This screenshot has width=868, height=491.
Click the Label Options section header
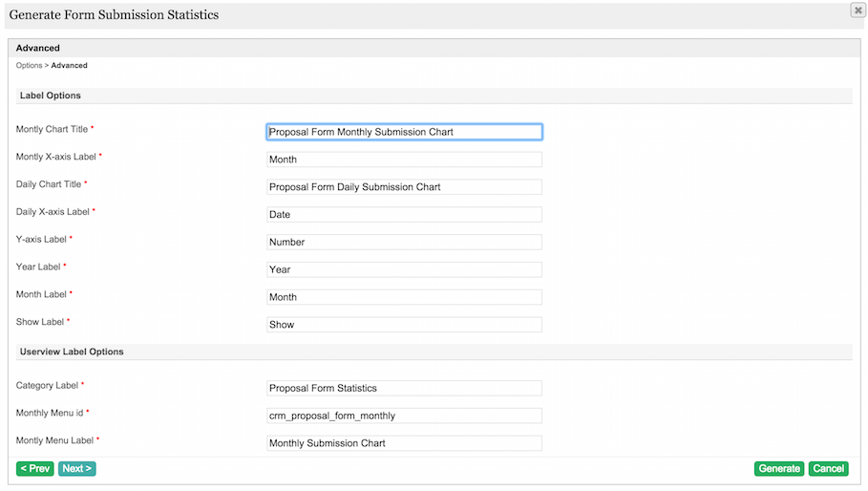pos(51,96)
